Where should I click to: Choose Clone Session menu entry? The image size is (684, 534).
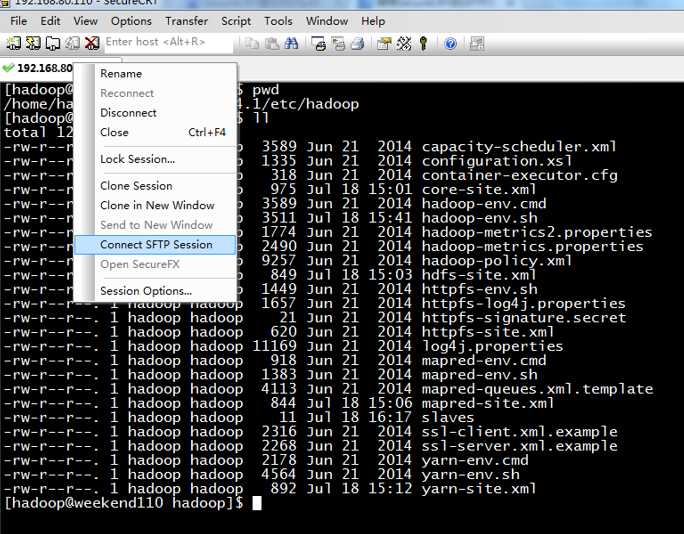(155, 186)
